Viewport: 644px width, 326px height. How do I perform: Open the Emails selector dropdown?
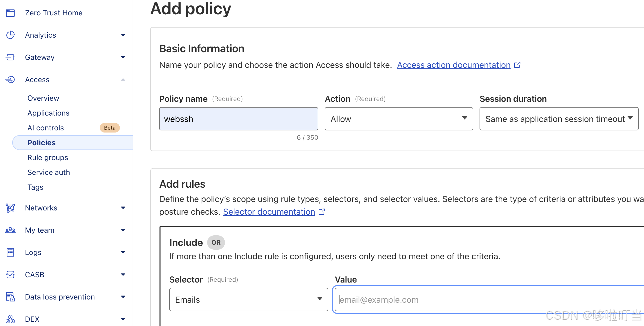point(249,299)
